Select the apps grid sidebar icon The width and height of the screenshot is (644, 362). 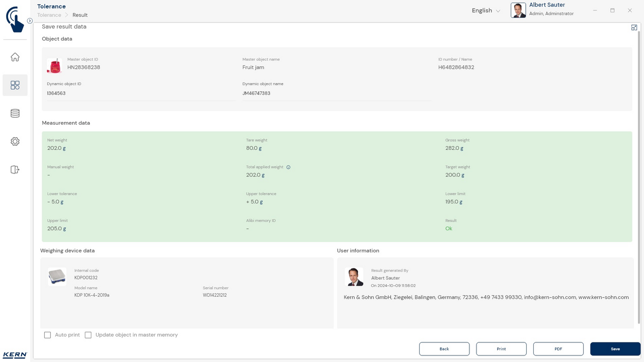coord(15,85)
